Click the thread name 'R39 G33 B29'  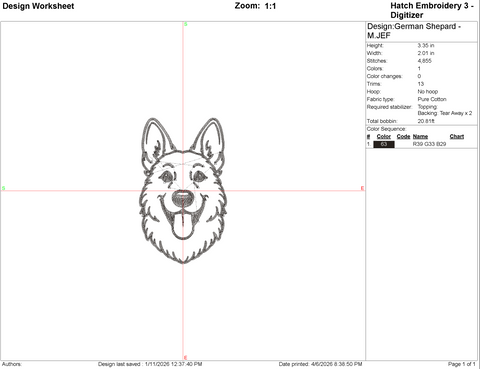point(429,144)
